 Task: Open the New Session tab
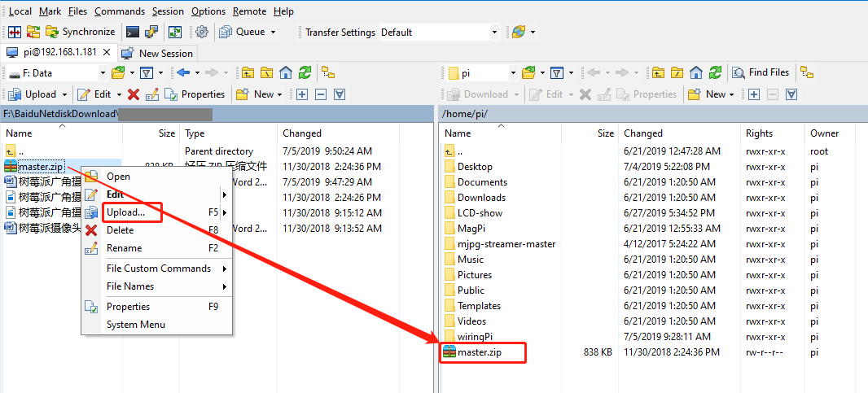(157, 53)
